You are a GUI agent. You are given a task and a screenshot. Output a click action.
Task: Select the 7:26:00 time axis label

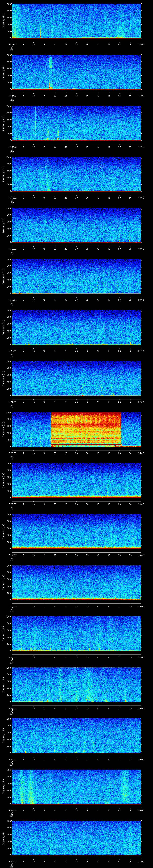point(12,657)
